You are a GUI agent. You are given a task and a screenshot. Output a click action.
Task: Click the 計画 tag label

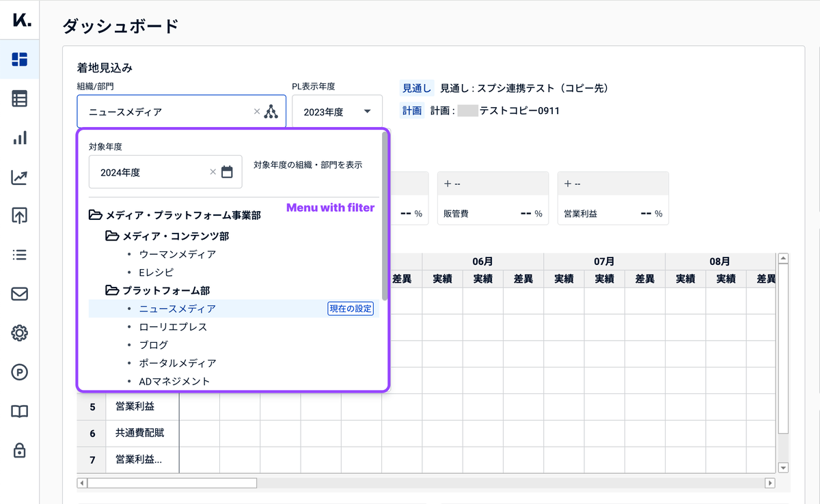point(411,111)
